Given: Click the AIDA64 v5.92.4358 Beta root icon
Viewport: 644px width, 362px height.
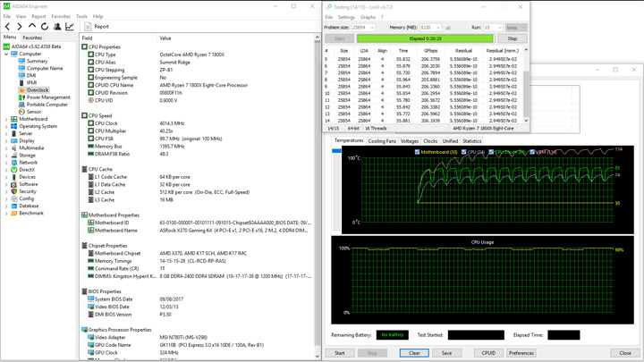Looking at the screenshot, I should [x=6, y=46].
